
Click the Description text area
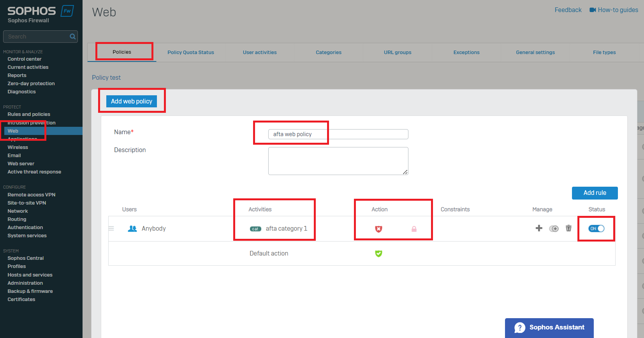338,161
